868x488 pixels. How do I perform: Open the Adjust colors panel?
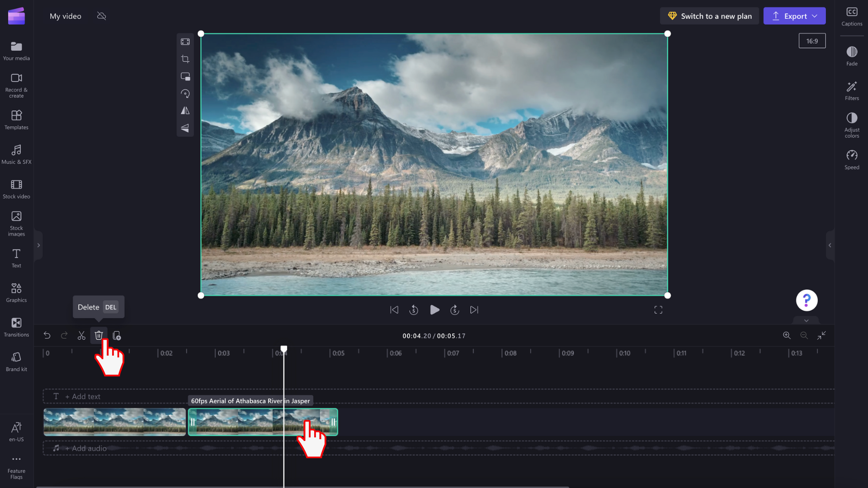tap(852, 125)
